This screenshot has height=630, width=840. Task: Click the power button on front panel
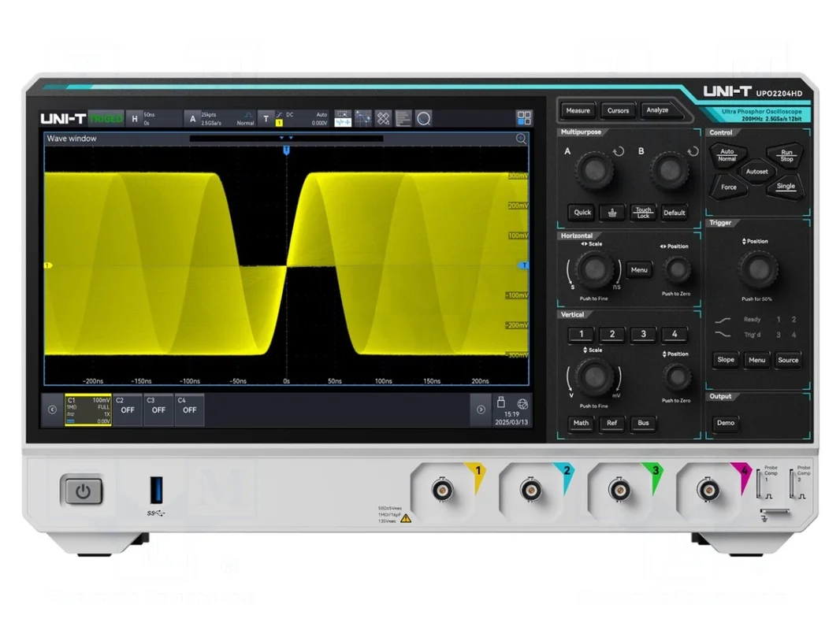coord(83,490)
